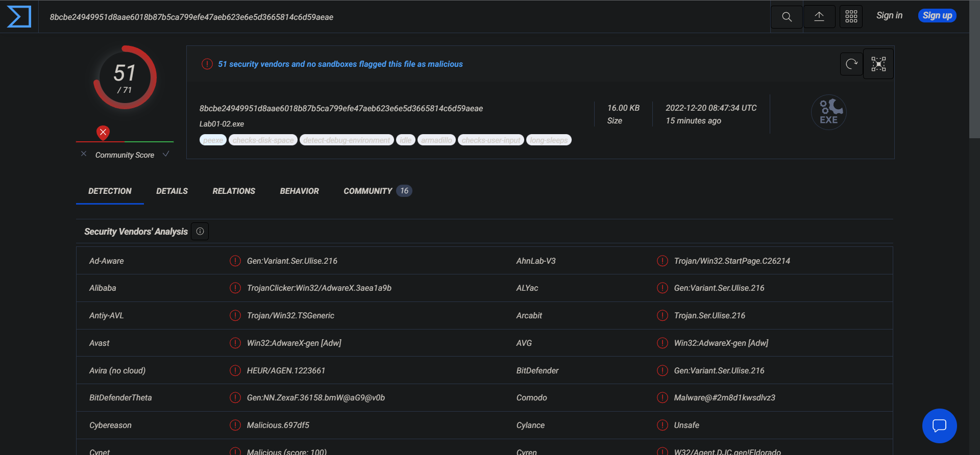Viewport: 980px width, 455px height.
Task: Click the Trojan/Win32.TSGeneric detection
Action: click(x=290, y=315)
